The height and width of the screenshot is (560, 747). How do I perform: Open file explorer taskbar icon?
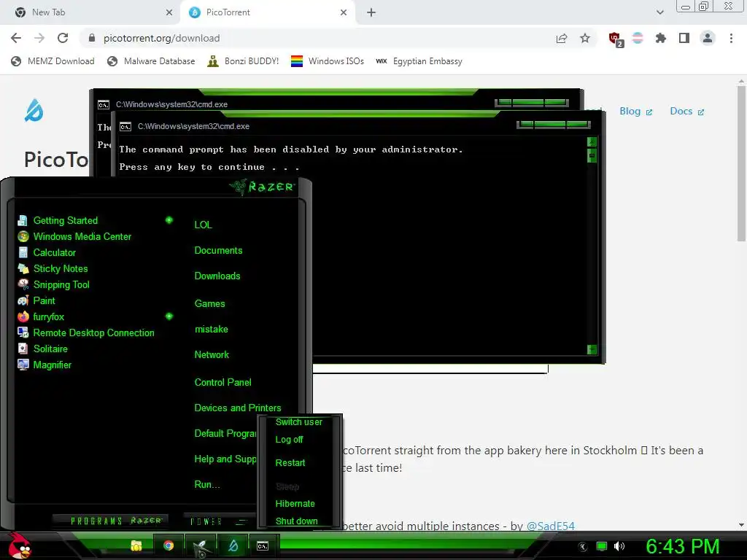pos(136,545)
